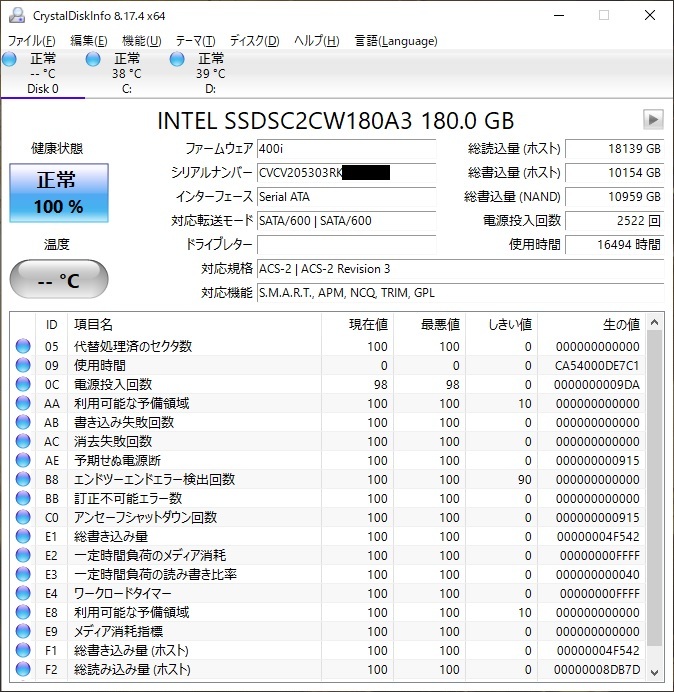Click the blue status icon for attribute BB
The width and height of the screenshot is (674, 692).
(23, 498)
